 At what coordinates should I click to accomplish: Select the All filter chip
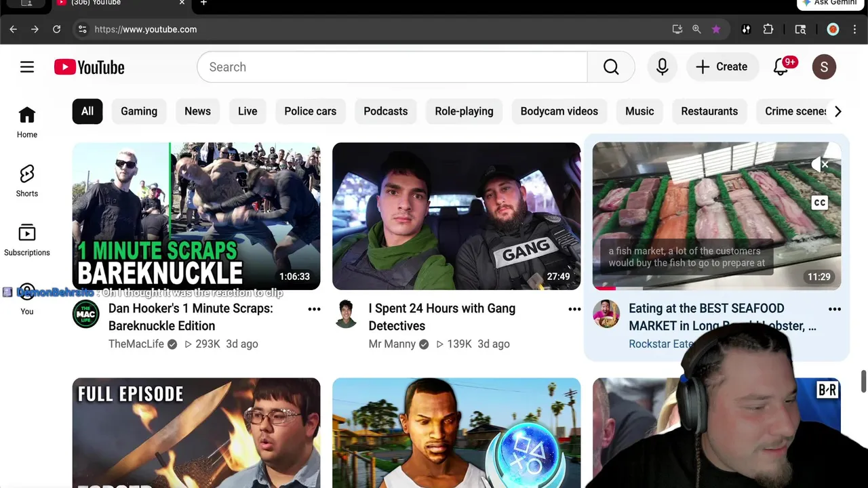(87, 111)
